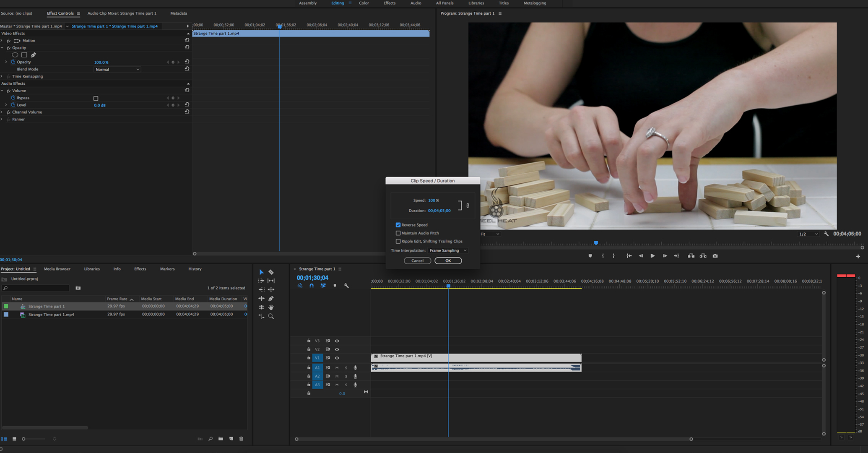The image size is (868, 453).
Task: Click project search field
Action: (x=36, y=288)
